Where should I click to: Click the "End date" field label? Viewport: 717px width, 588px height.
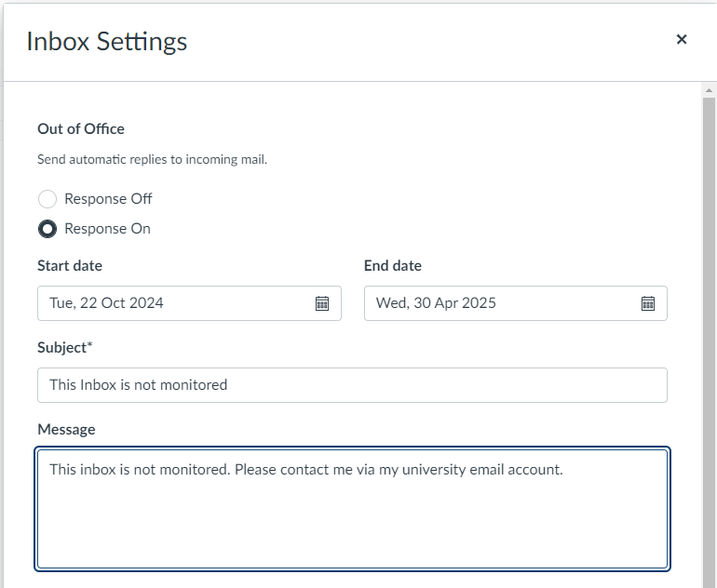(x=392, y=266)
